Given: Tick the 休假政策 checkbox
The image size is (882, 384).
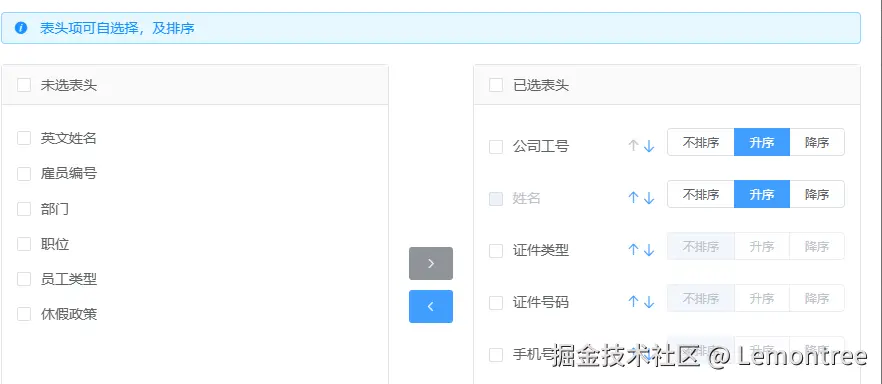Looking at the screenshot, I should pos(24,314).
